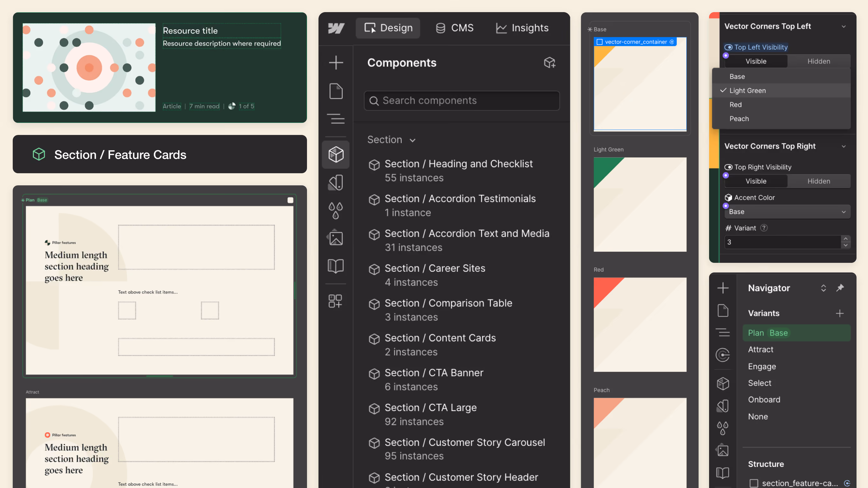Open the Pages icon in Components sidebar

pos(336,91)
